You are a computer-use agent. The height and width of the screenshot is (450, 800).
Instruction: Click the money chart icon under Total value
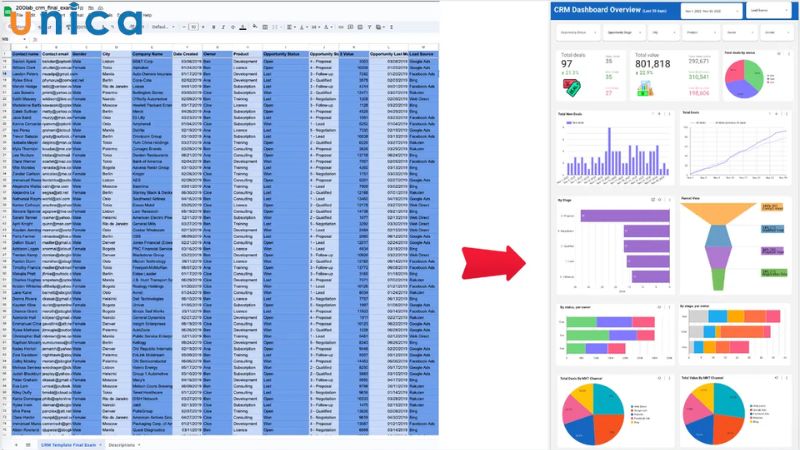click(645, 89)
